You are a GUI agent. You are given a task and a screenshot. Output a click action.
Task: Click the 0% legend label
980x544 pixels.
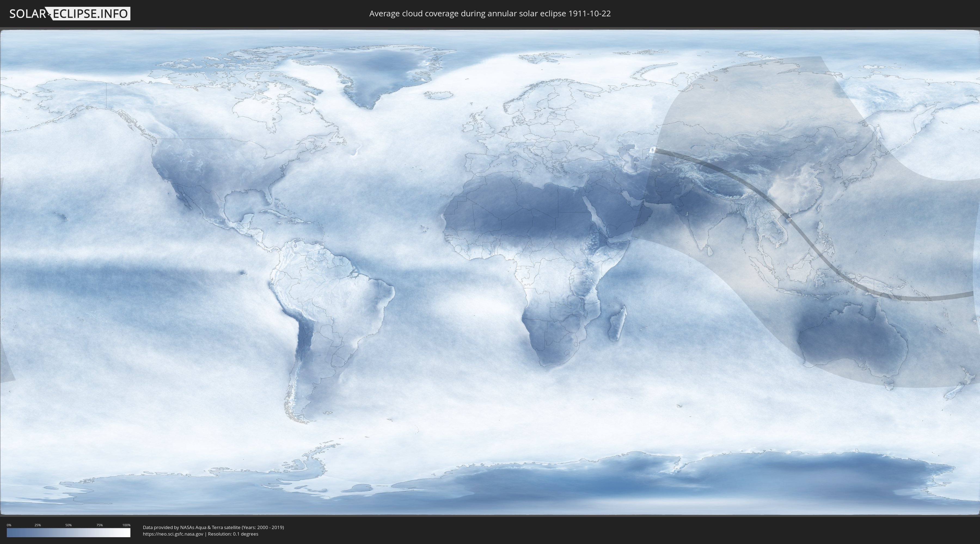point(9,525)
